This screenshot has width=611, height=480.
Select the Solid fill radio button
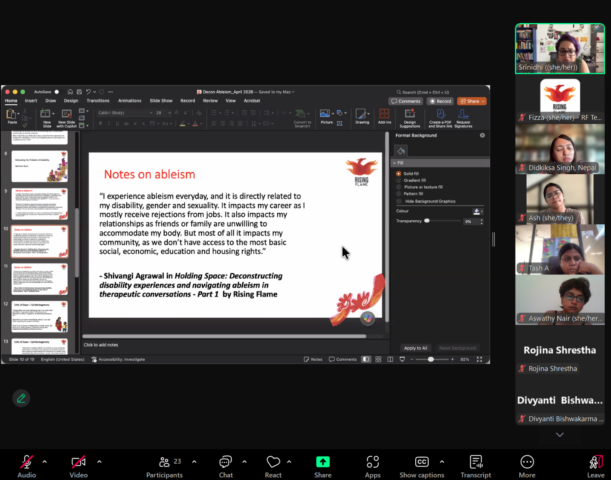point(398,173)
